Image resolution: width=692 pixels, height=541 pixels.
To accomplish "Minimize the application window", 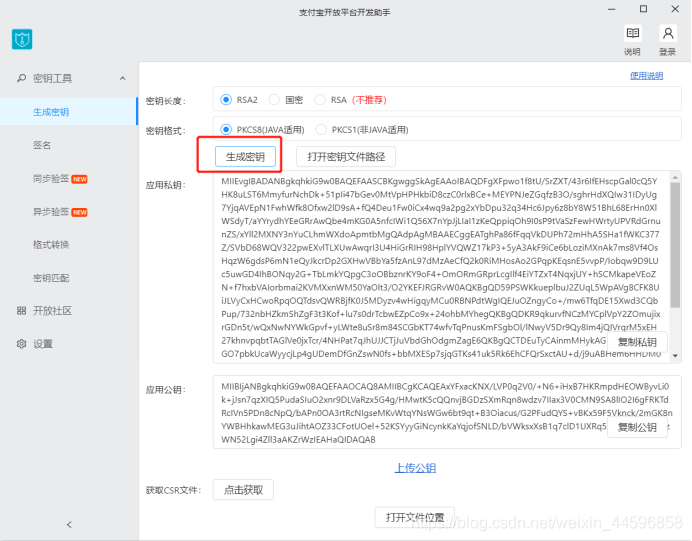I will click(612, 9).
